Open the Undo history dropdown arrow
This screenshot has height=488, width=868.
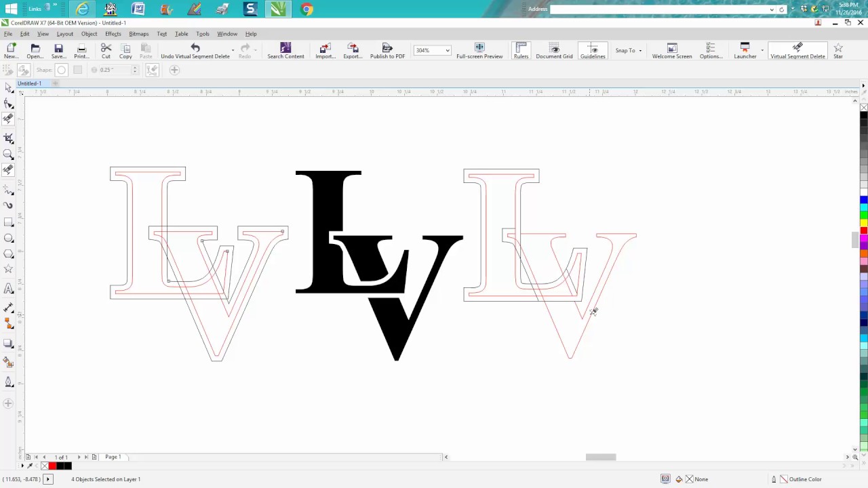[x=233, y=51]
